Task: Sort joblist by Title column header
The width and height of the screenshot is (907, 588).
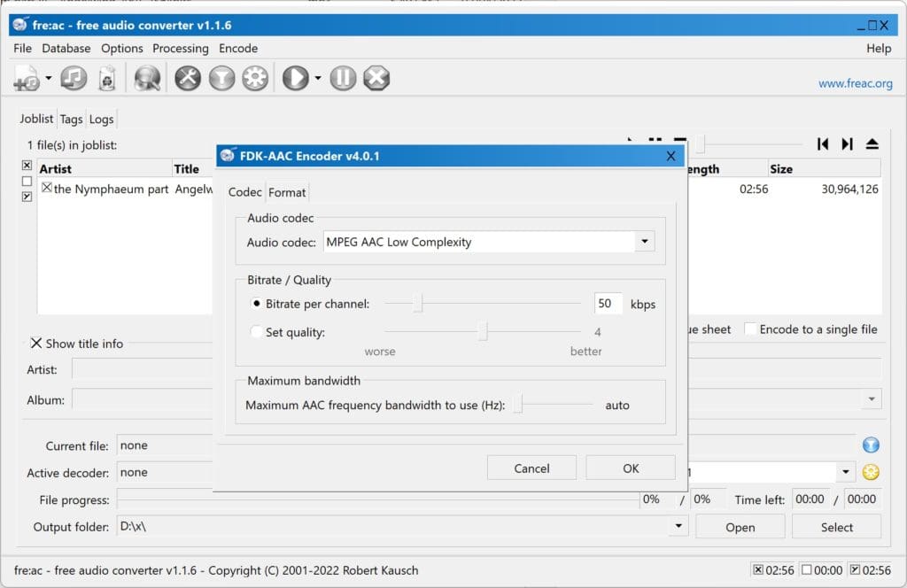Action: click(x=192, y=169)
